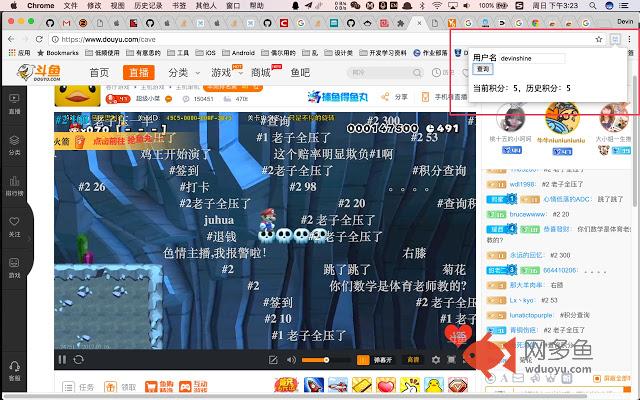Click the search magnifier icon
Viewport: 640px width, 400px height.
tap(417, 73)
